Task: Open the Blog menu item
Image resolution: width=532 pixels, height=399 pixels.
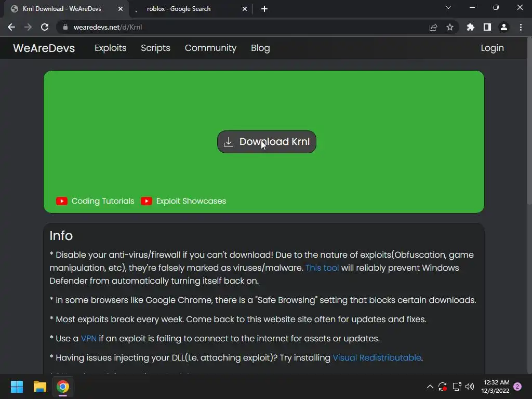Action: (260, 48)
